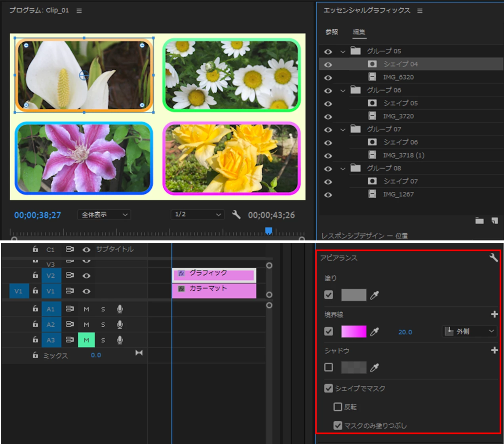Screen dimensions: 504x444
Task: Open the shadow color swatch
Action: click(354, 367)
